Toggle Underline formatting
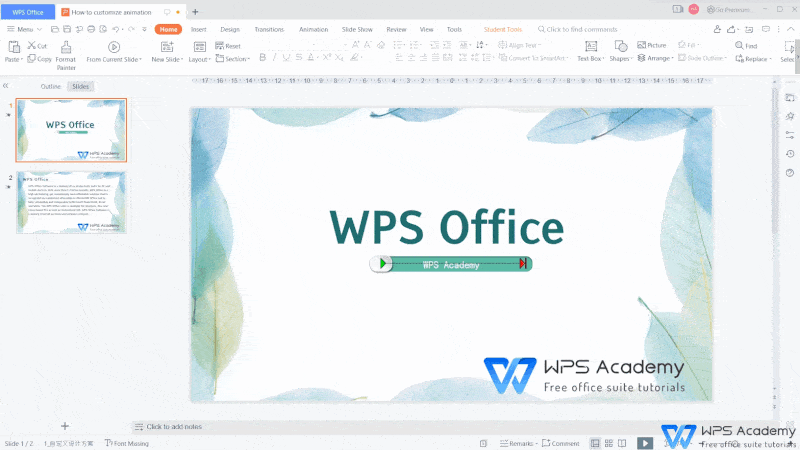This screenshot has width=800, height=450. [x=286, y=58]
